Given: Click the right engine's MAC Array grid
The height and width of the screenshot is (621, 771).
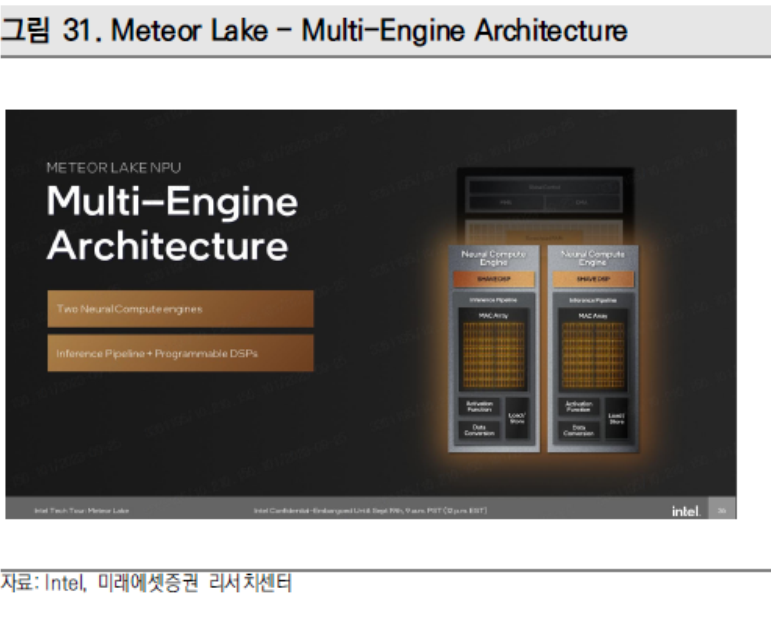Looking at the screenshot, I should (x=593, y=355).
